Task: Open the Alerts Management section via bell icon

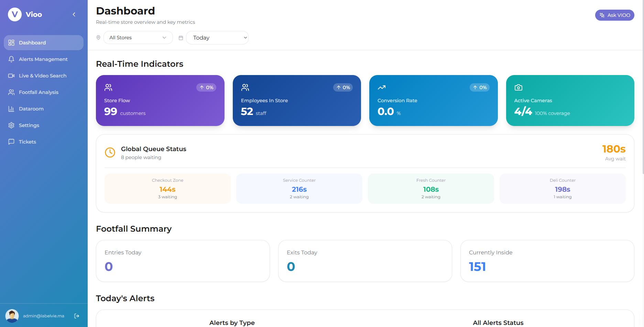Action: point(11,59)
